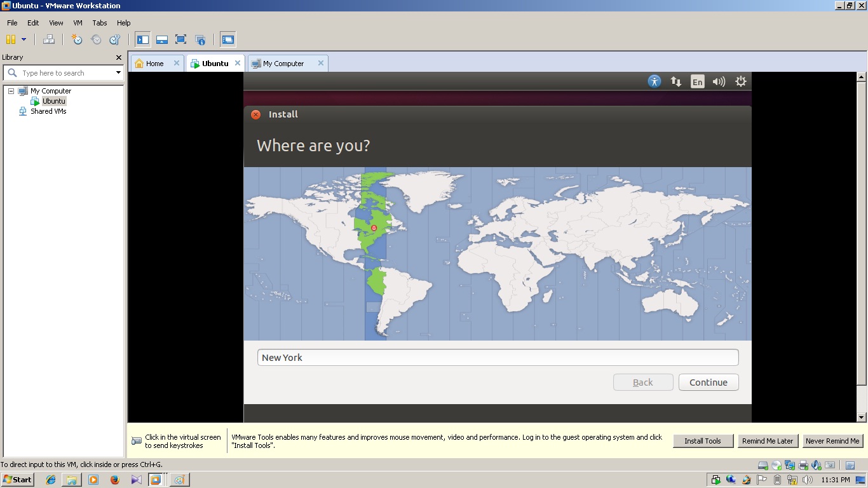Open the Help menu
The image size is (868, 488).
tap(123, 23)
